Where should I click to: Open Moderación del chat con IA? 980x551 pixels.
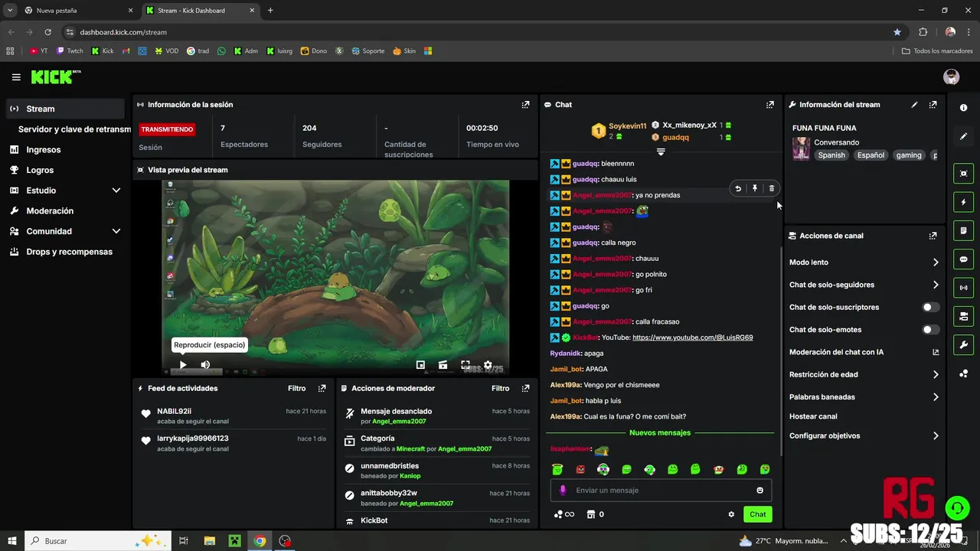coord(864,352)
